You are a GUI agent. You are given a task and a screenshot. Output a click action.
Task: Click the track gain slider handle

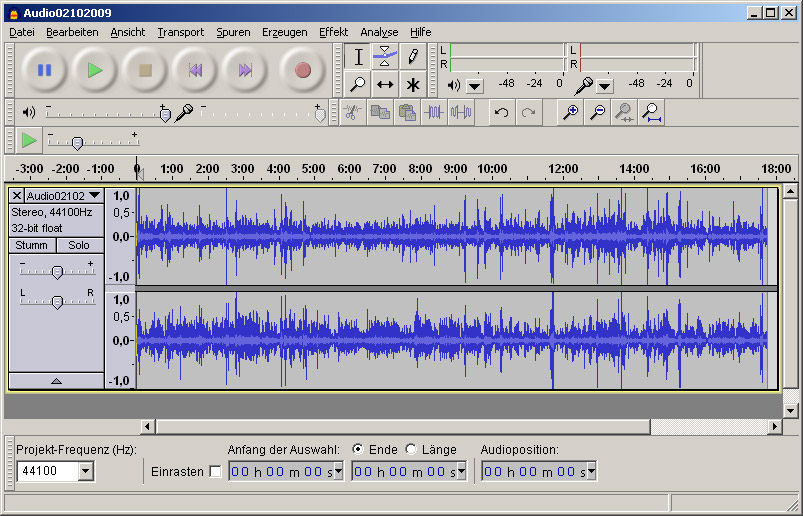click(57, 272)
